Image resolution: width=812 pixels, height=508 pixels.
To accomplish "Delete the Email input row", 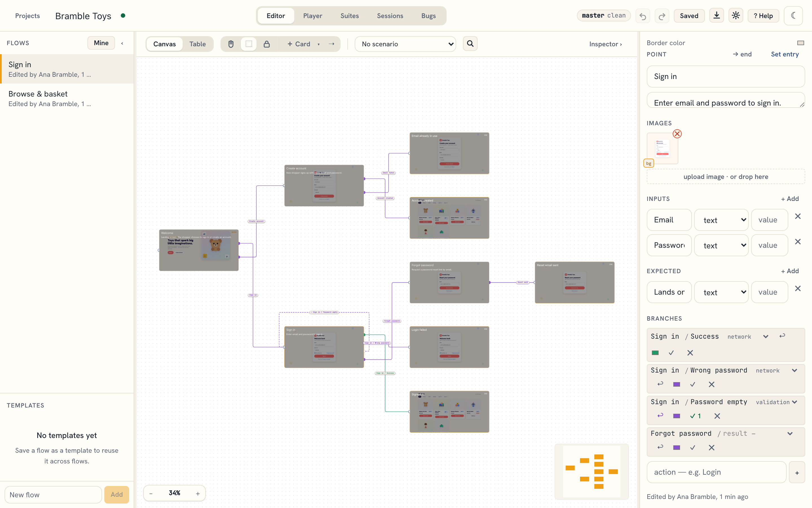I will [798, 216].
